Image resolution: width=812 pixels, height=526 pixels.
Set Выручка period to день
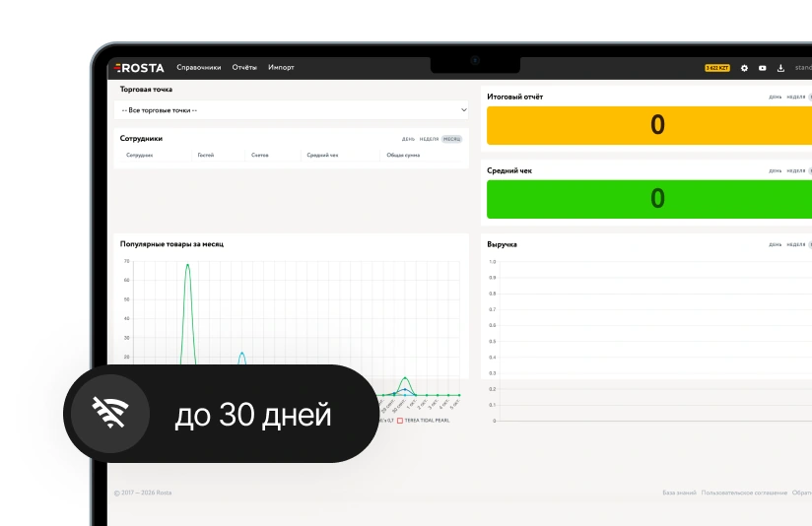(776, 244)
